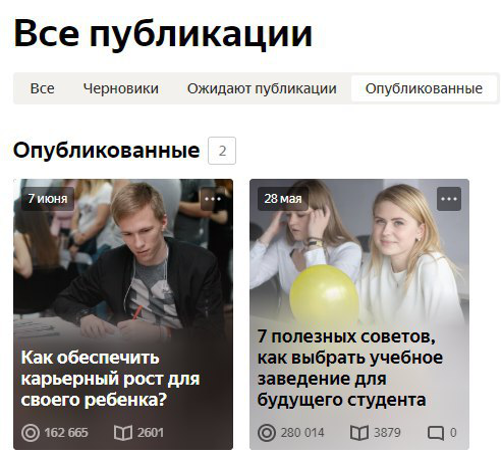Open three-dot menu on 28 мая card
Viewport: 502px width, 461px height.
449,199
